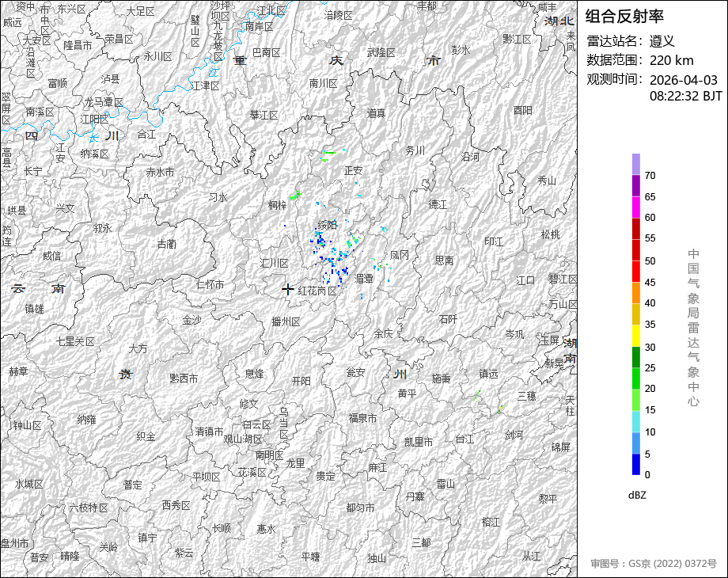Click the yellow 30–35 dBZ legend color

(x=636, y=336)
